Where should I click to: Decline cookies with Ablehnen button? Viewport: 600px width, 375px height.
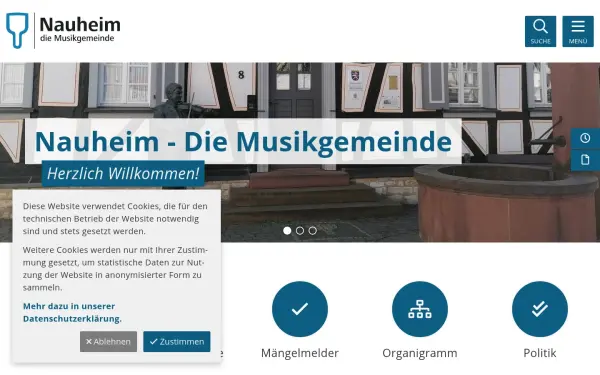click(108, 341)
